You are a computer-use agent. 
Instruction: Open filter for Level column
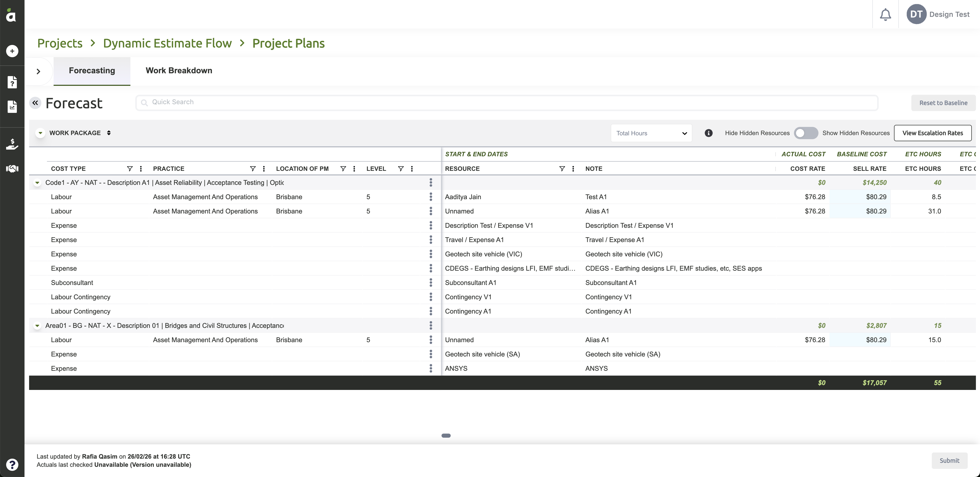tap(401, 169)
